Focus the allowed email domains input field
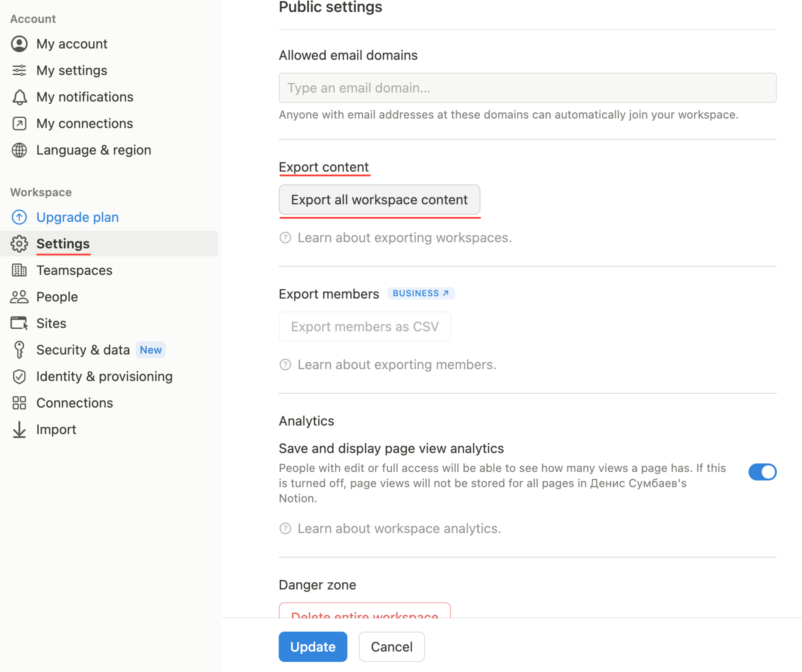Screen dimensions: 802x672 point(527,88)
